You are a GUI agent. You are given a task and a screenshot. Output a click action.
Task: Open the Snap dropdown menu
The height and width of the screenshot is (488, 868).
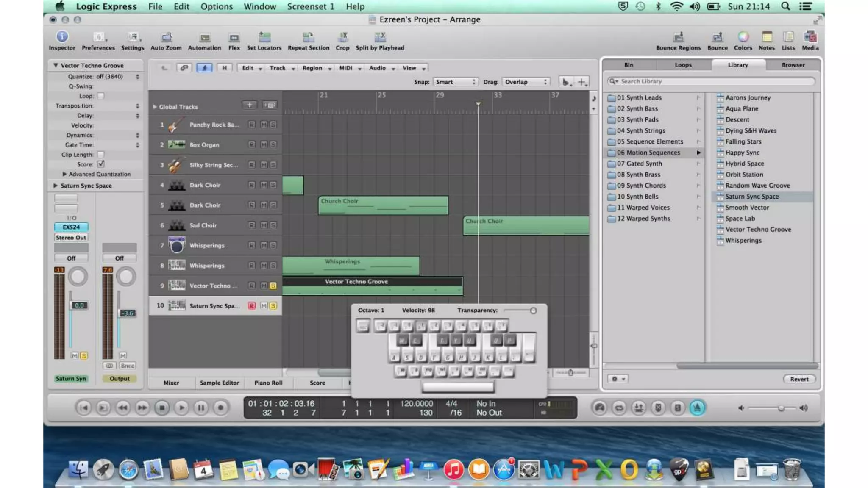tap(456, 82)
